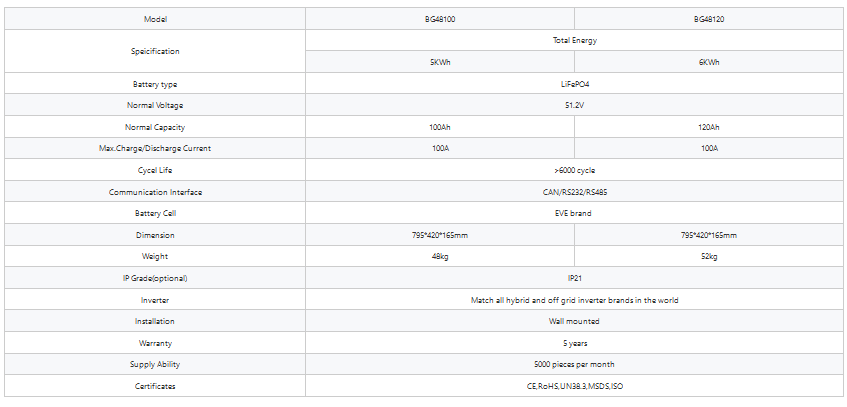Click the ">6000 cycle" life value

coord(574,170)
